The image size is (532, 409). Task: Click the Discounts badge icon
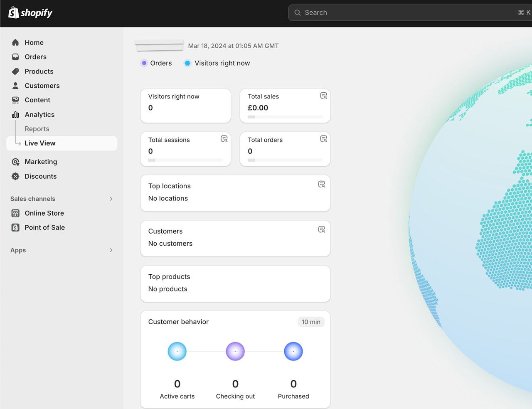click(15, 176)
